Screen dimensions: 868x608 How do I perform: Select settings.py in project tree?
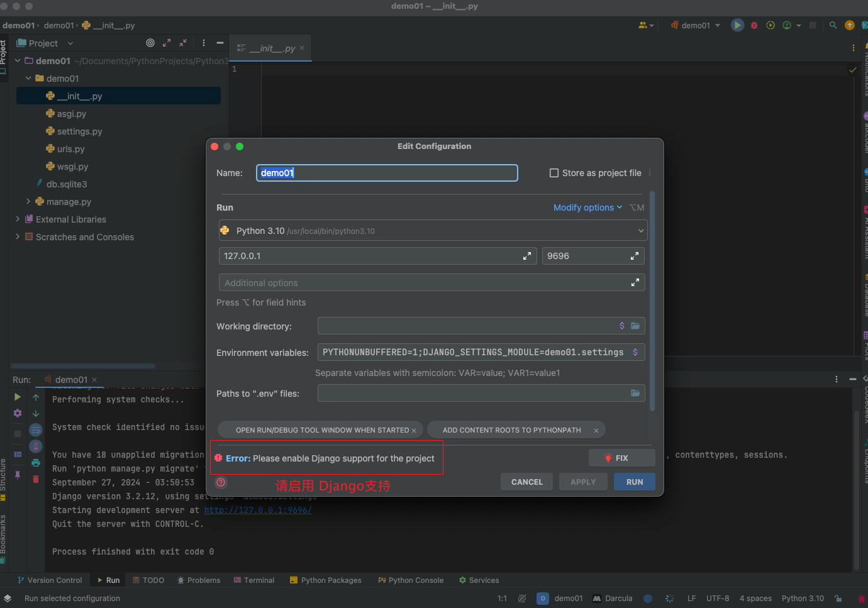coord(79,131)
